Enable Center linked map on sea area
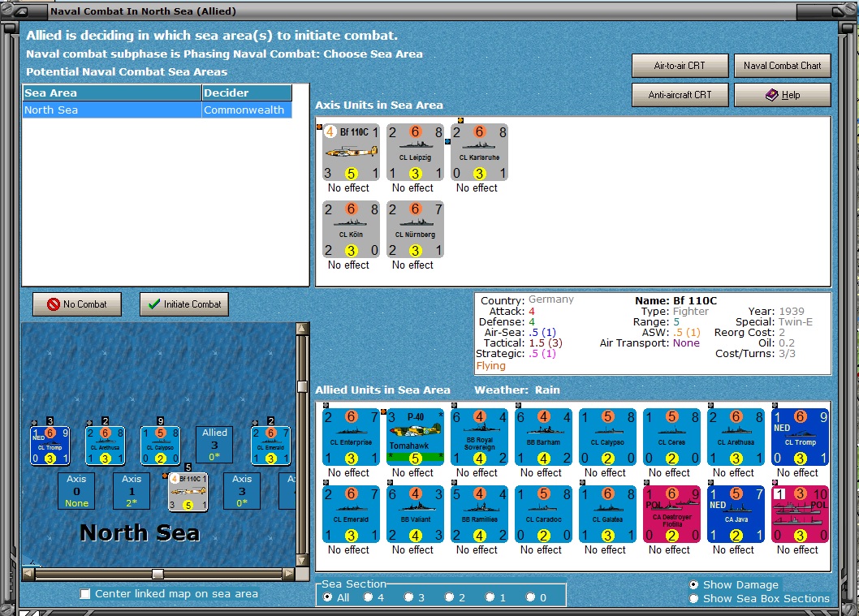The image size is (859, 616). pyautogui.click(x=85, y=594)
